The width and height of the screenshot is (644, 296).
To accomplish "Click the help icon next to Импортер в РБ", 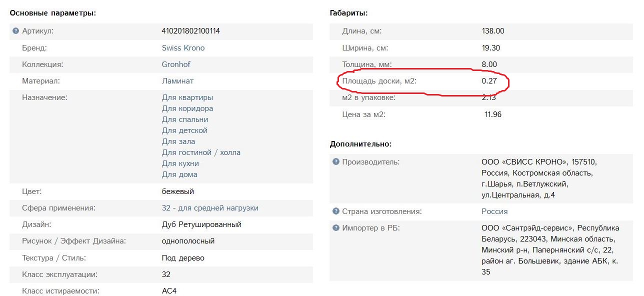I will pyautogui.click(x=336, y=228).
